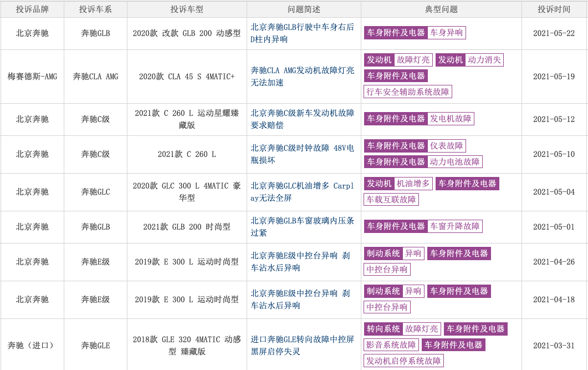This screenshot has width=588, height=370.
Task: Click the 车载互联故障 tag
Action: (391, 200)
